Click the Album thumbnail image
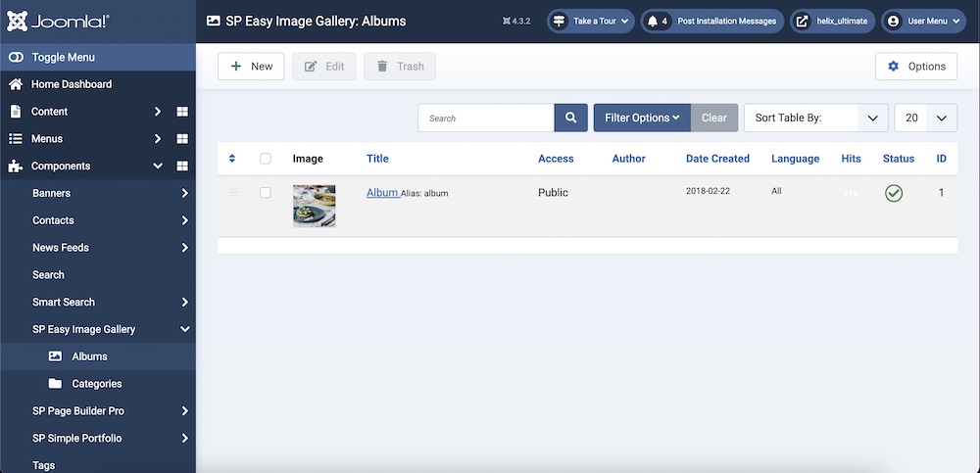Viewport: 980px width, 473px height. [314, 206]
